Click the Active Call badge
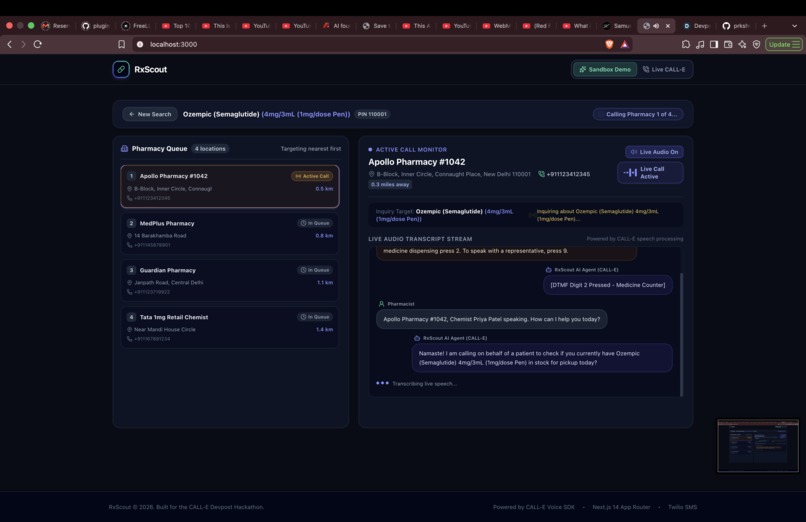 [x=312, y=176]
